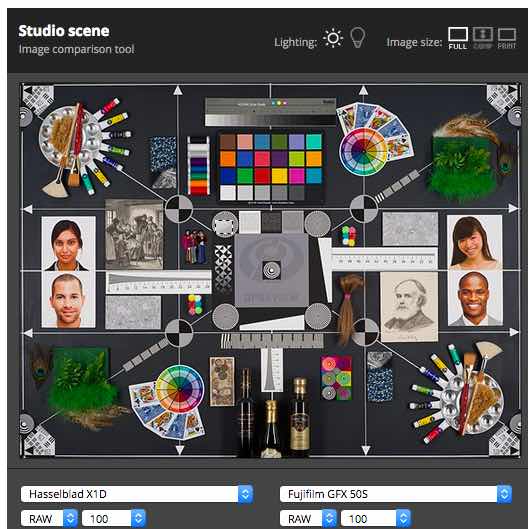Open the Hasselblad X1D camera dropdown
The height and width of the screenshot is (529, 528).
(137, 494)
